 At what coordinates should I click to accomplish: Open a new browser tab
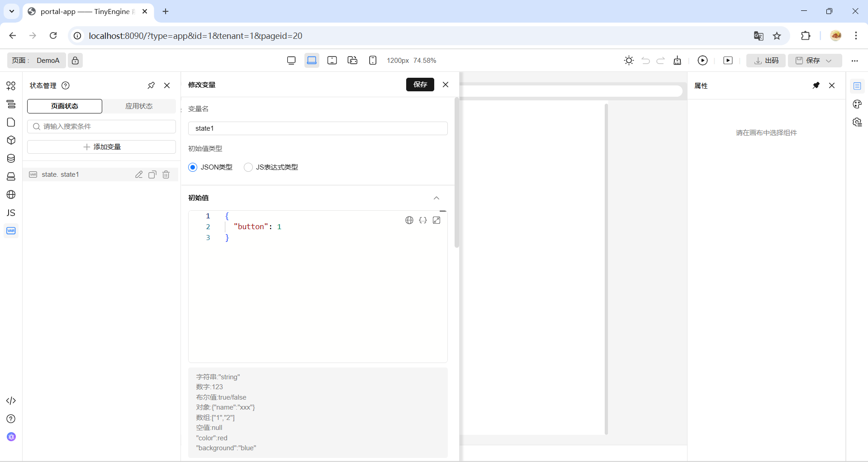coord(166,11)
